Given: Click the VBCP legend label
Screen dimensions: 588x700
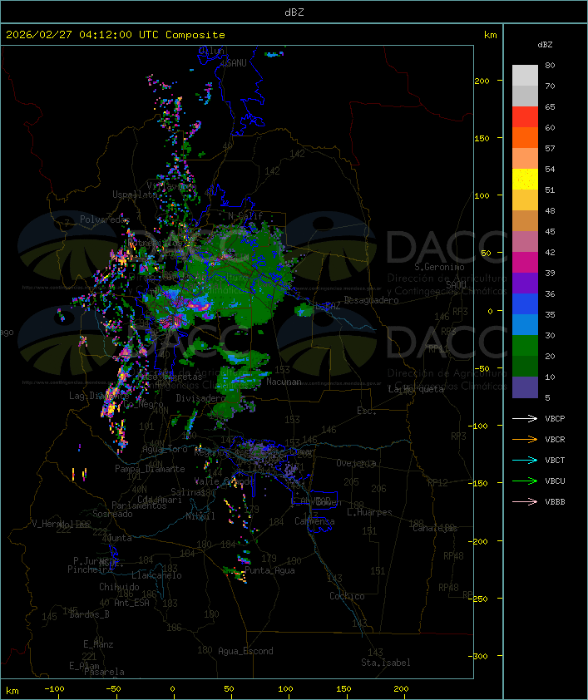Looking at the screenshot, I should click(555, 419).
